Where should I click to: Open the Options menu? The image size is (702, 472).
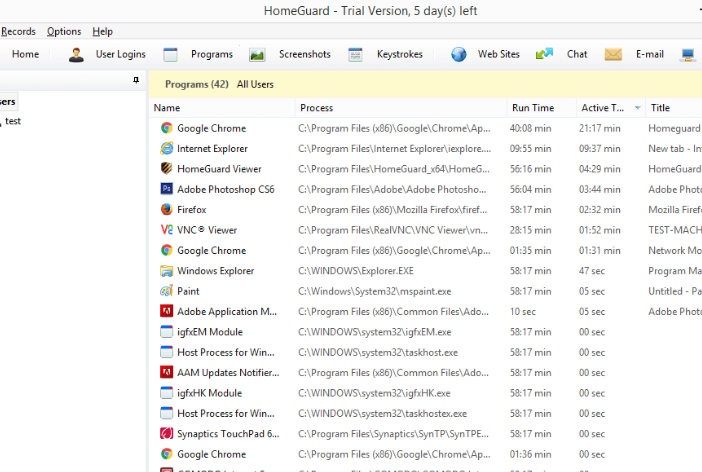click(x=64, y=31)
